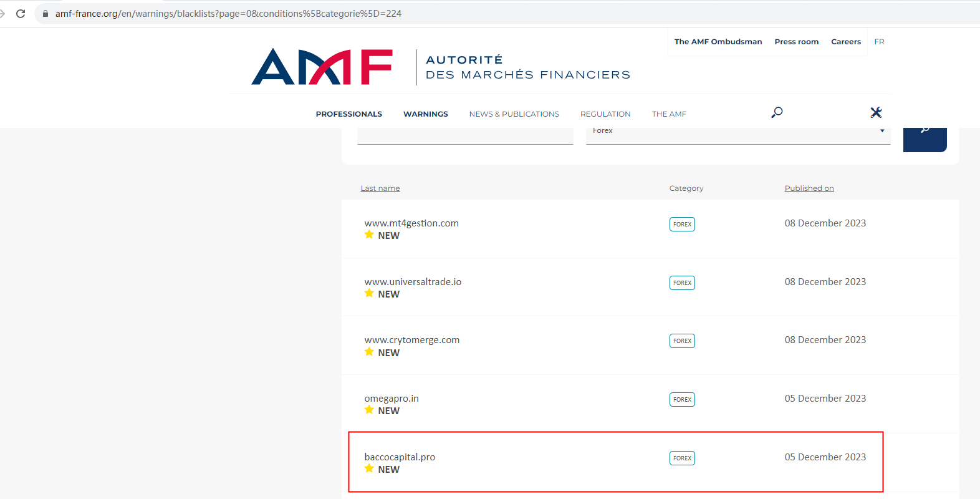Click FOREX tag for www.universaltrade.io
The height and width of the screenshot is (499, 980).
(682, 283)
